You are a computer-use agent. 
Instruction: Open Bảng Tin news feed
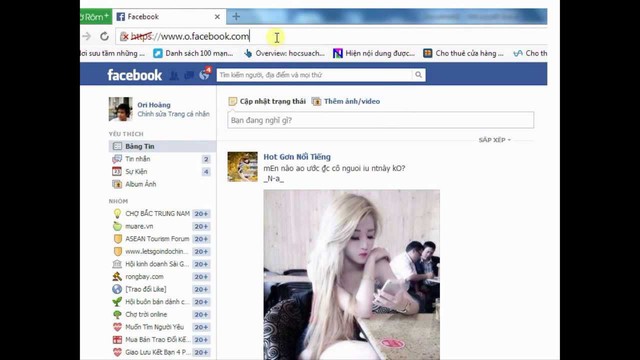pos(140,146)
